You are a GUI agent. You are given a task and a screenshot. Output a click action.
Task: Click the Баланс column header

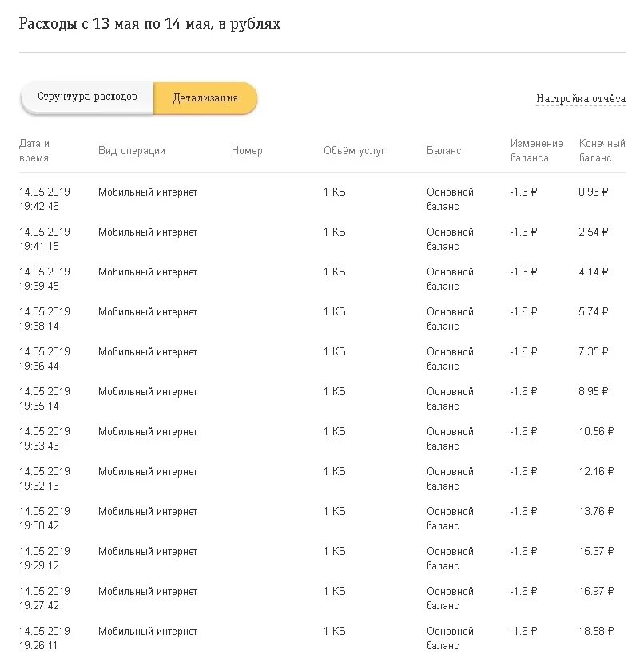(x=444, y=150)
